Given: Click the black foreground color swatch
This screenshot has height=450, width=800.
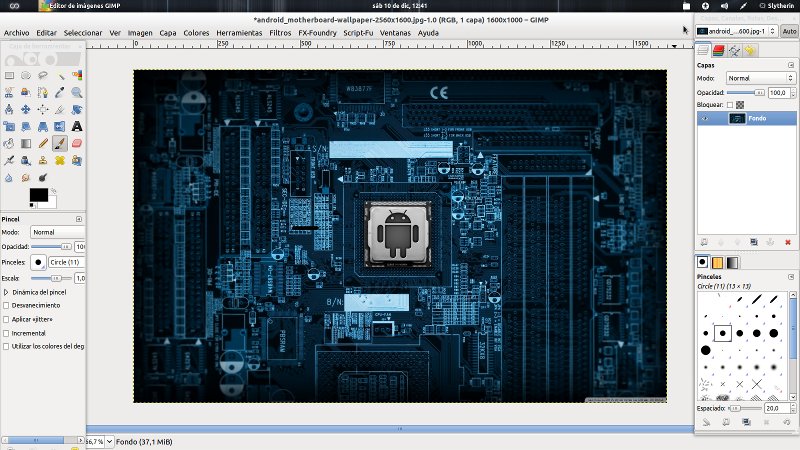Looking at the screenshot, I should click(38, 195).
